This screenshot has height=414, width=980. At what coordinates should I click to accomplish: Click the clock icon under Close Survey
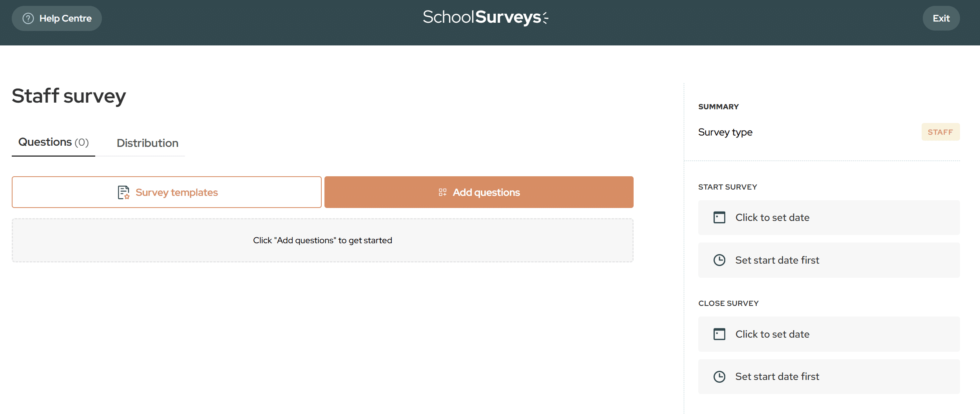[x=719, y=377]
